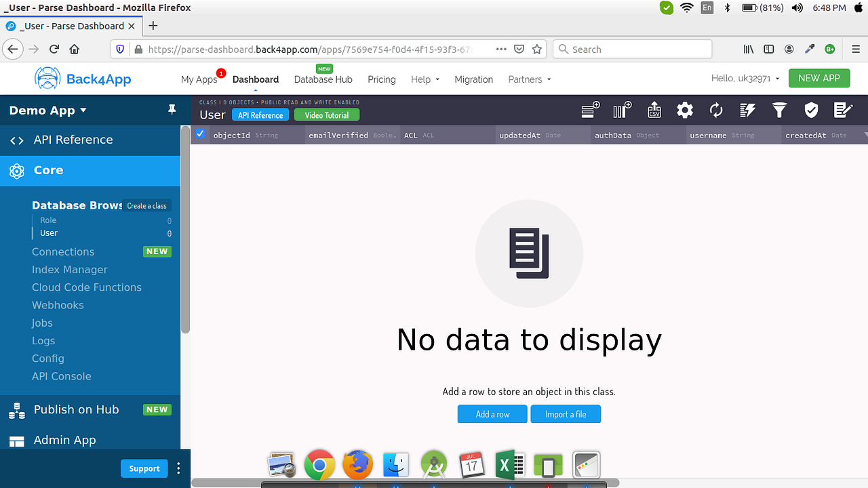
Task: Open API Console in sidebar
Action: click(x=61, y=376)
